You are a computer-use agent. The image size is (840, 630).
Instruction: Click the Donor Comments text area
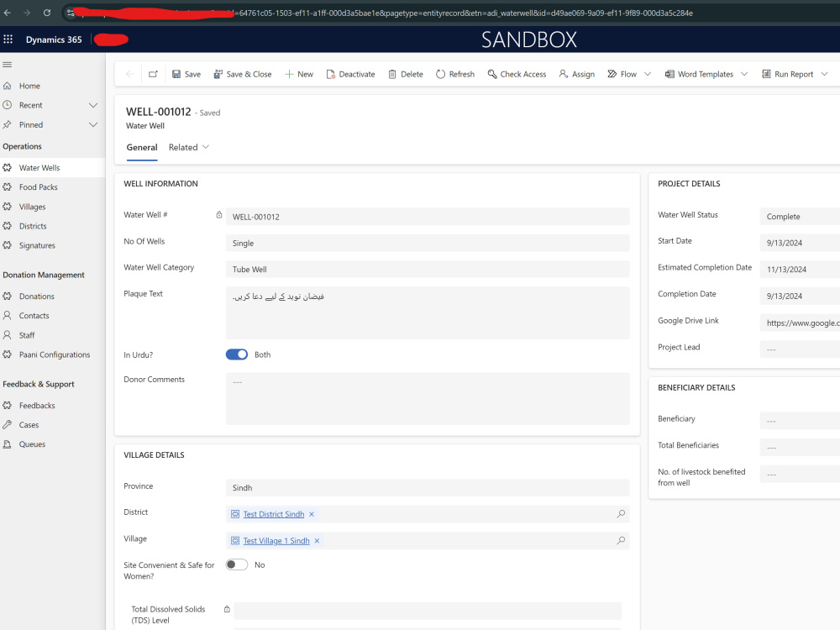pyautogui.click(x=428, y=398)
